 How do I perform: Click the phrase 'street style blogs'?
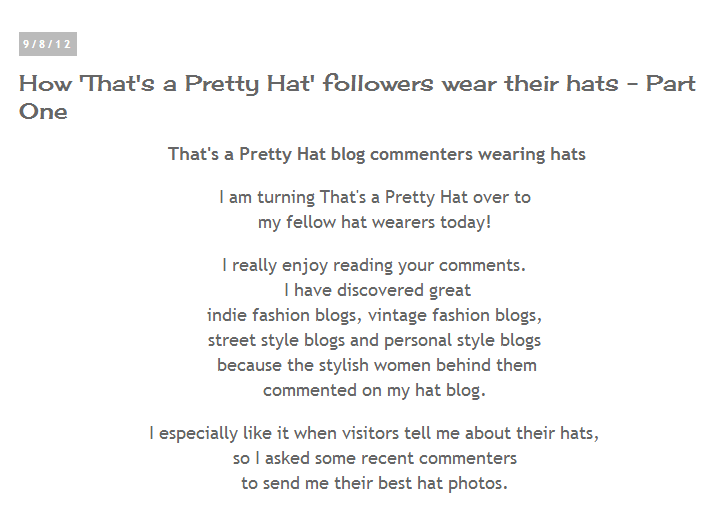tap(276, 340)
